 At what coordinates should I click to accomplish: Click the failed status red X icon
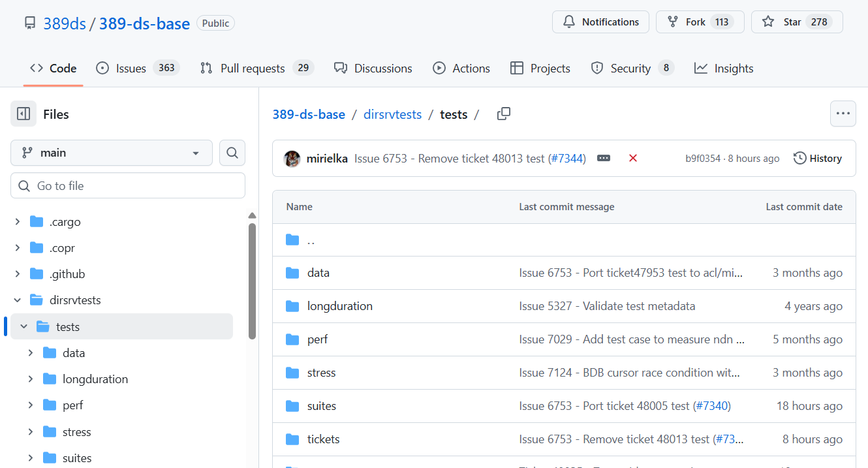[632, 158]
